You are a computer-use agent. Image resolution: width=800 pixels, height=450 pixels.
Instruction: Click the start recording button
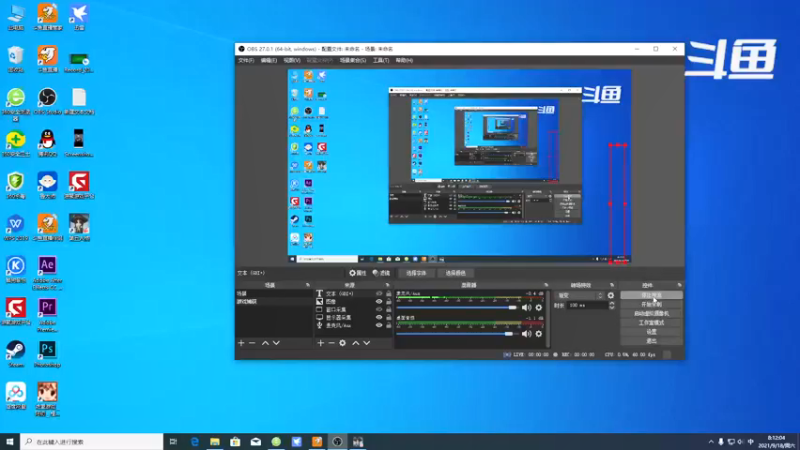point(652,305)
